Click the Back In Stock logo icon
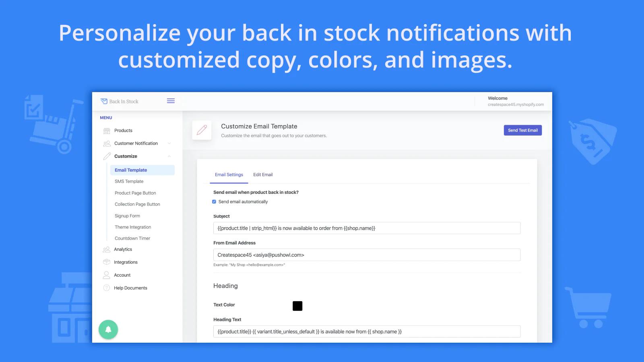 [104, 101]
